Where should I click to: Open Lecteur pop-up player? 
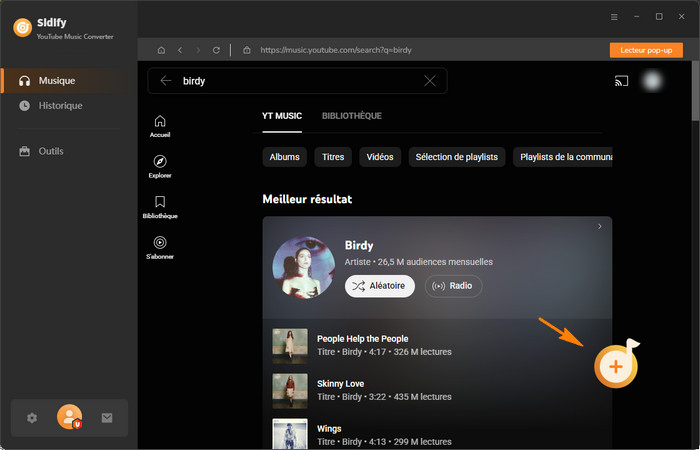click(638, 49)
